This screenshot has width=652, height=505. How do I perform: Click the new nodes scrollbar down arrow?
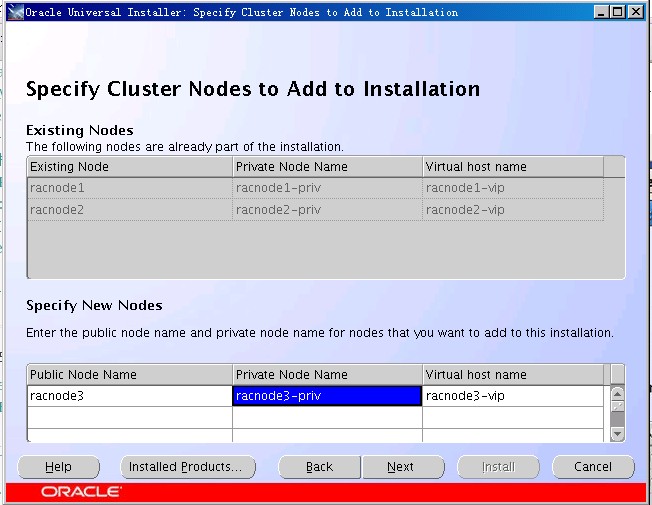pos(617,434)
